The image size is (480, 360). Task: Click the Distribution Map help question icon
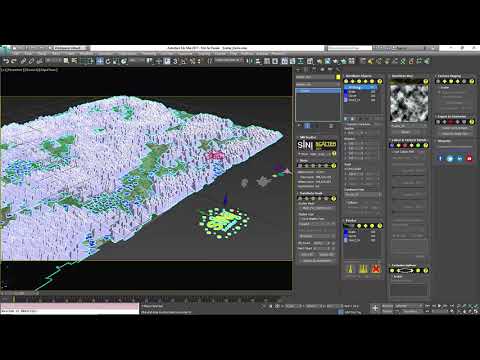(426, 81)
